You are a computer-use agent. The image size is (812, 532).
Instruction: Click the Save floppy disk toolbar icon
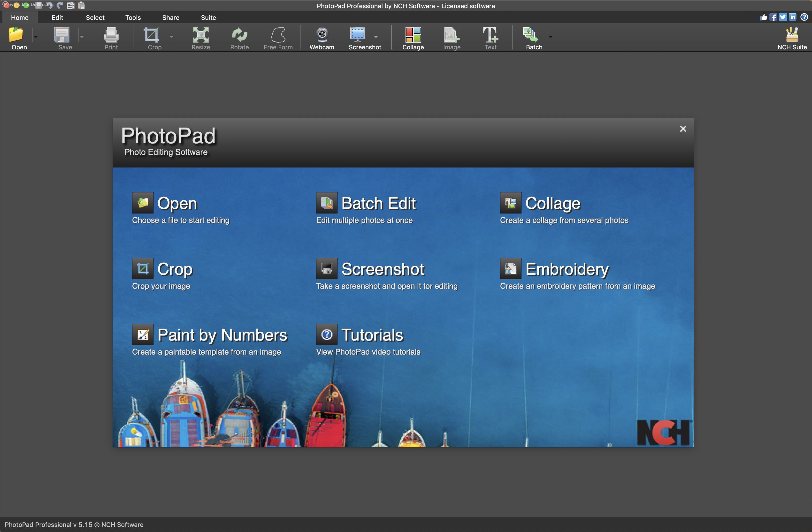(62, 34)
